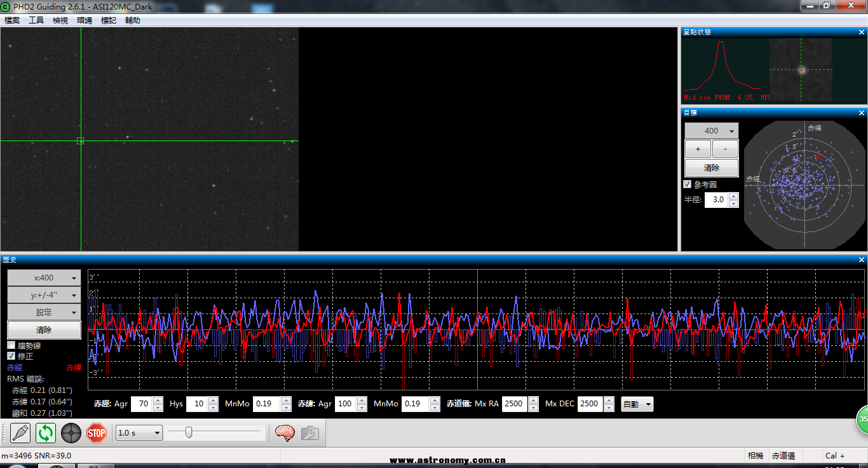
Task: Open camera settings wrench icon
Action: [x=309, y=433]
